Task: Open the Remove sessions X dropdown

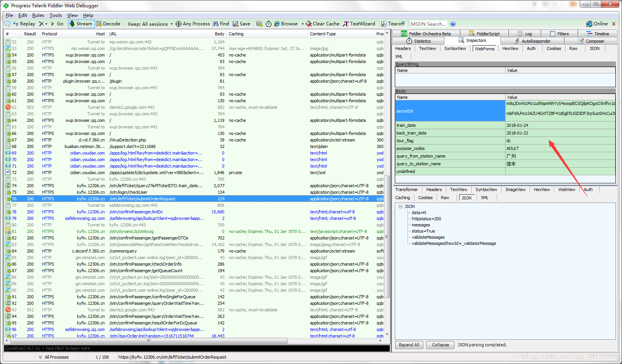Action: tap(43, 24)
